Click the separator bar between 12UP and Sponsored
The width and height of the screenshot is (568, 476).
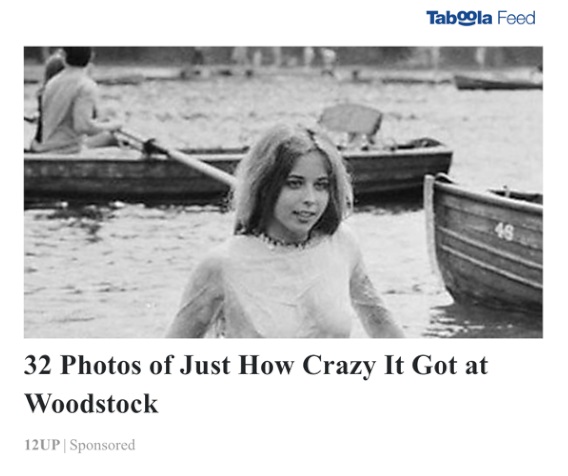[x=64, y=445]
